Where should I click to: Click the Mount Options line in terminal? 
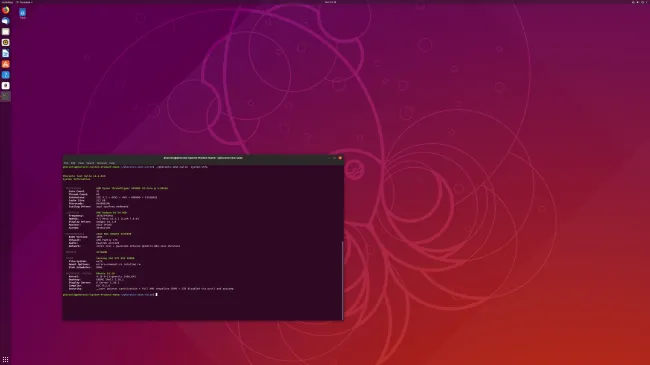click(105, 264)
